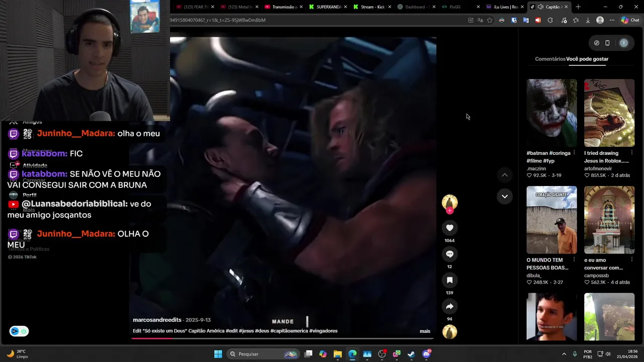Close the Capitão TikTok tab
Image resolution: width=644 pixels, height=362 pixels.
click(x=566, y=7)
